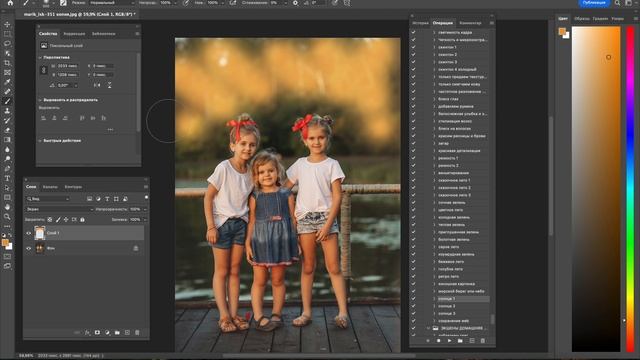The height and width of the screenshot is (360, 640).
Task: Create a new action set folder
Action: point(460,340)
